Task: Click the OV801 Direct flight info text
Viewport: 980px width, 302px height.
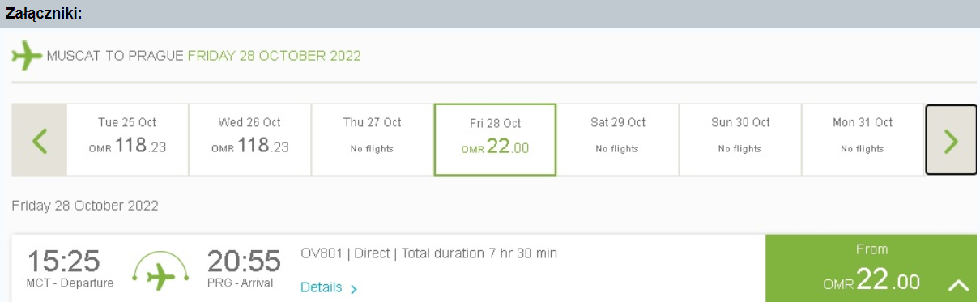Action: (x=428, y=253)
